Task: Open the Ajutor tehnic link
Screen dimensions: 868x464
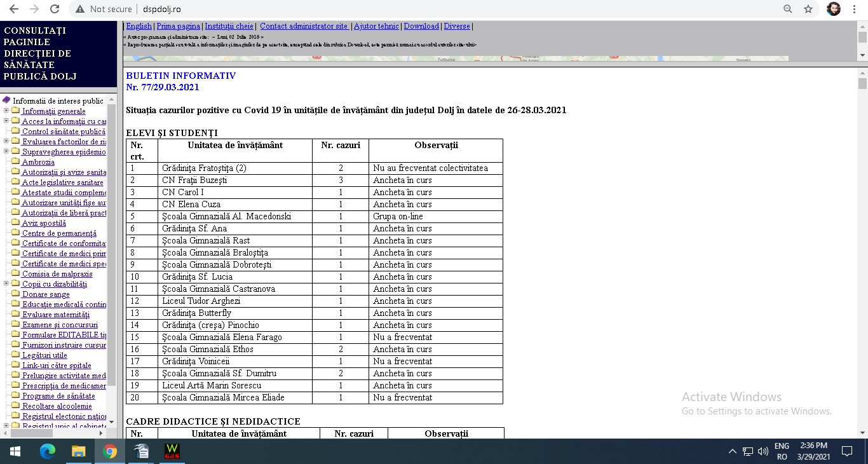Action: click(x=376, y=26)
